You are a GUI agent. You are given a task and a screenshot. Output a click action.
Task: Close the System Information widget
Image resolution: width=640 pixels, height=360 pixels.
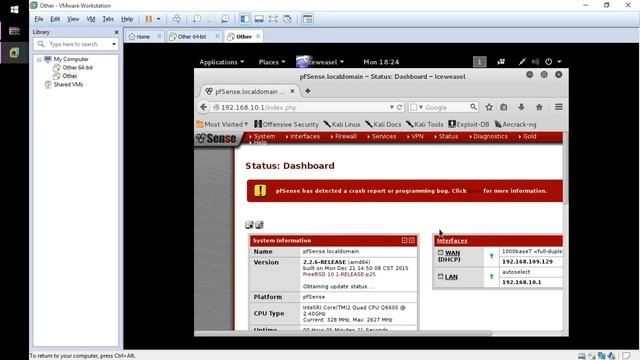(411, 240)
